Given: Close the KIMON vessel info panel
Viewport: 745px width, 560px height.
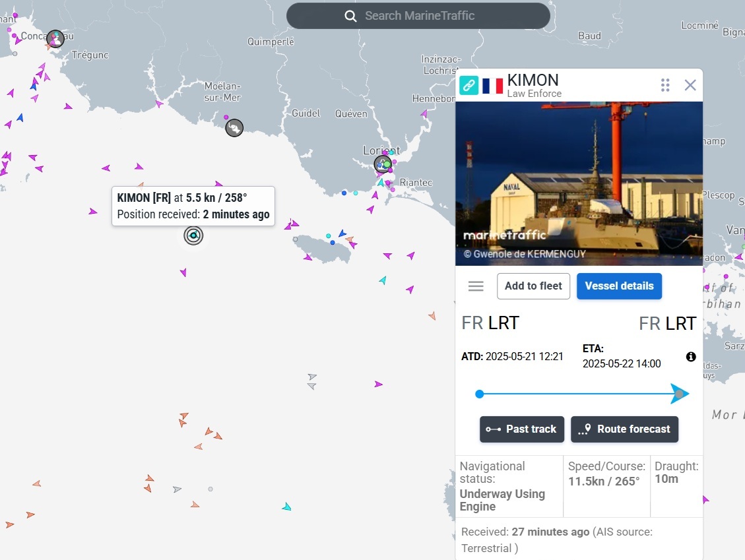Looking at the screenshot, I should tap(690, 85).
